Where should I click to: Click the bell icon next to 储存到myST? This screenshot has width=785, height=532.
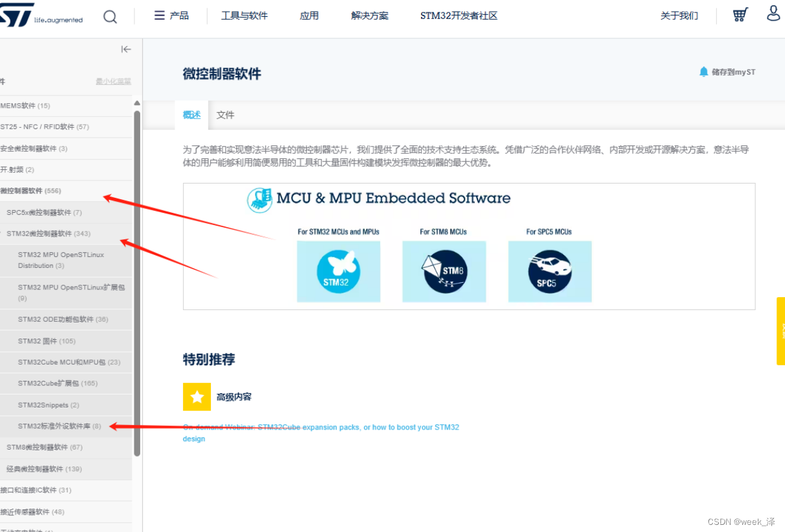tap(703, 72)
